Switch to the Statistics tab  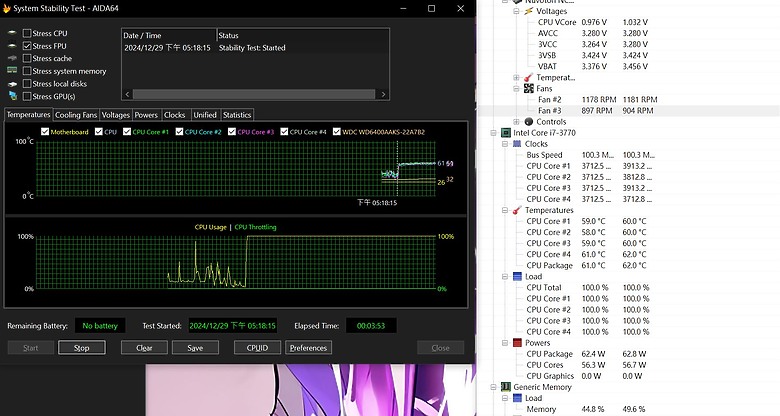(237, 115)
